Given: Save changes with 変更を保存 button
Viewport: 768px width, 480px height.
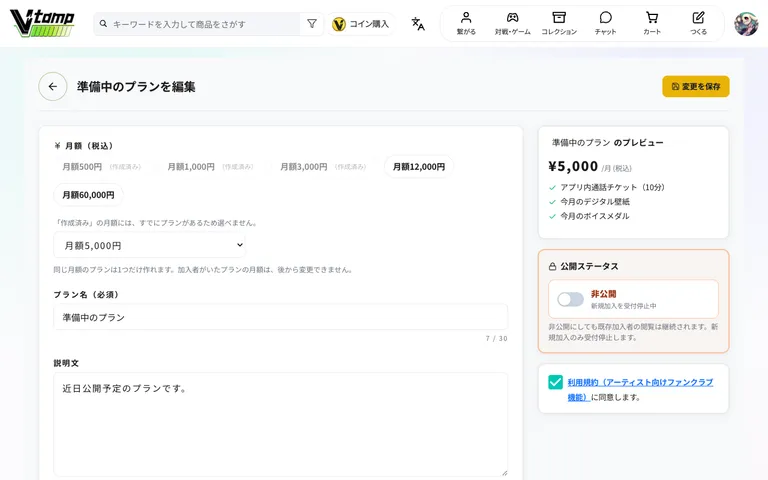Looking at the screenshot, I should point(696,86).
